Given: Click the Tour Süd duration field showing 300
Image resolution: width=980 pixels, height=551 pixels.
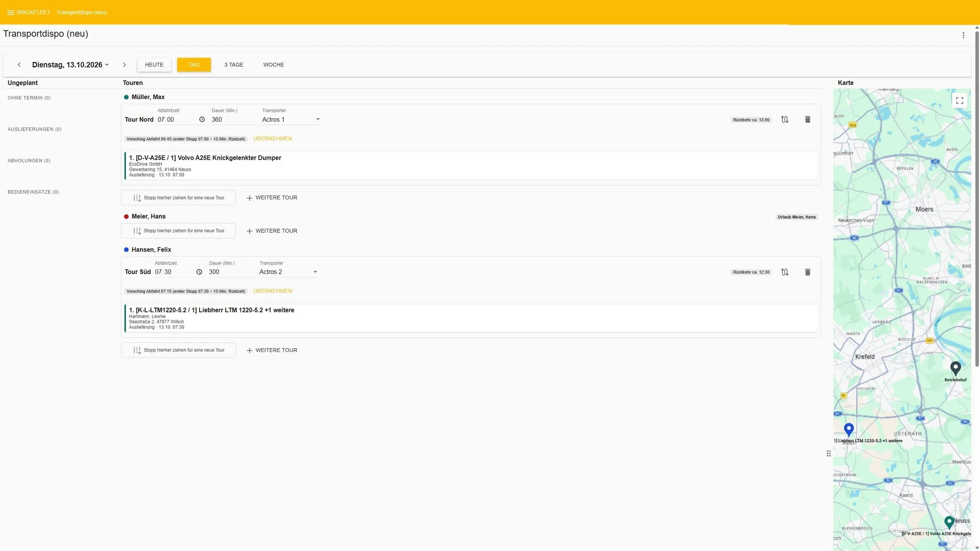Looking at the screenshot, I should click(x=232, y=272).
